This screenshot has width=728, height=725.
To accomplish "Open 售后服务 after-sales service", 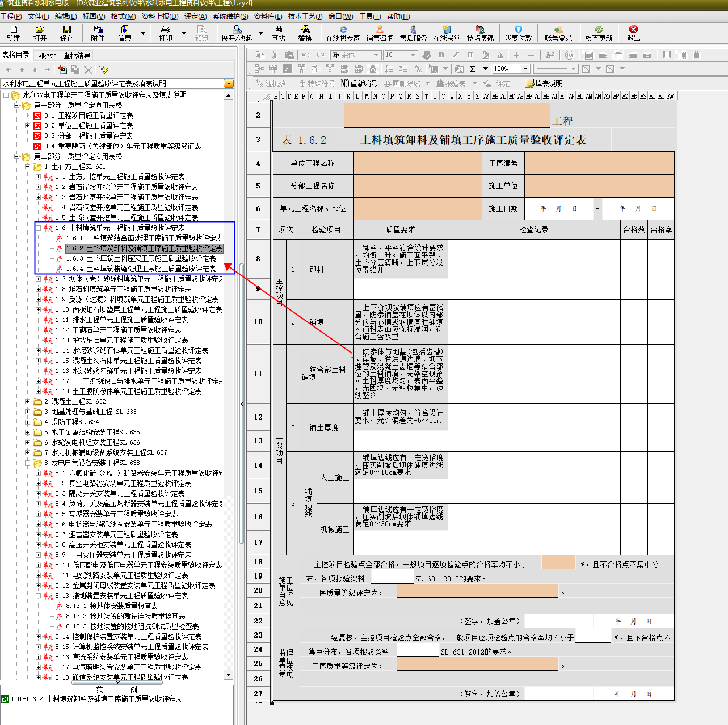I will tap(413, 33).
